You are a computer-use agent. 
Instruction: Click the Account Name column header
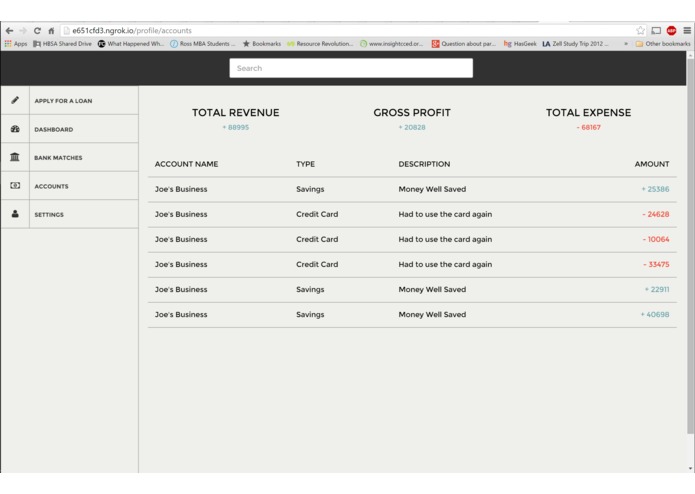[x=186, y=164]
